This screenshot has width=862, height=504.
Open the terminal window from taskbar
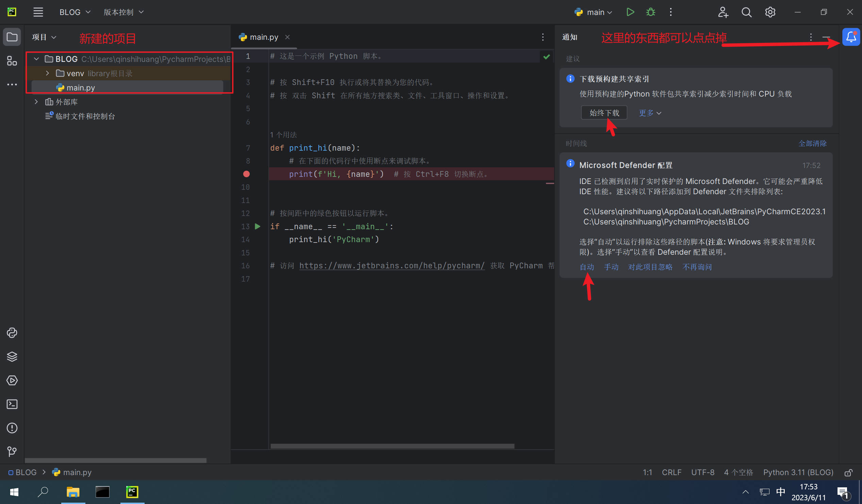pyautogui.click(x=102, y=492)
